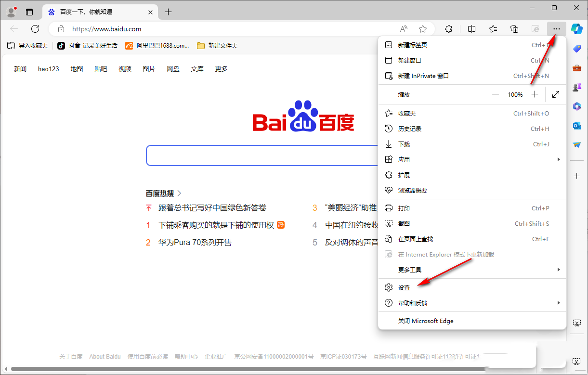
Task: Choose Print (打印) from menu
Action: pyautogui.click(x=472, y=208)
